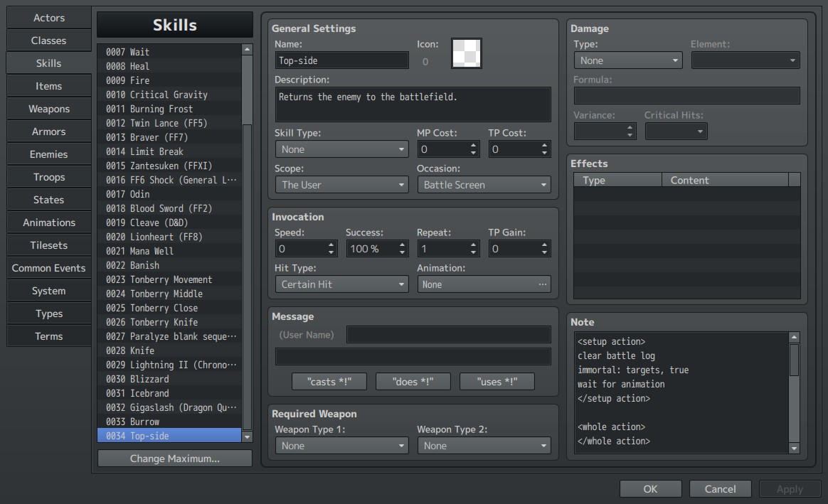Insert the "does *!" message template
Viewport: 828px width, 504px height.
(x=413, y=382)
